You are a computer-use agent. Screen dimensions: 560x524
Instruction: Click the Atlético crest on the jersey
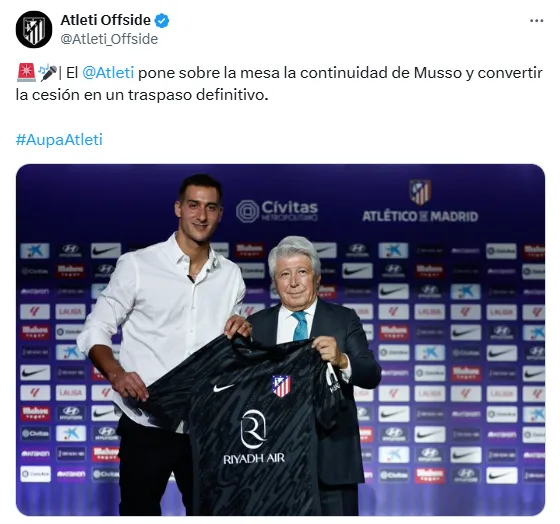click(x=281, y=386)
